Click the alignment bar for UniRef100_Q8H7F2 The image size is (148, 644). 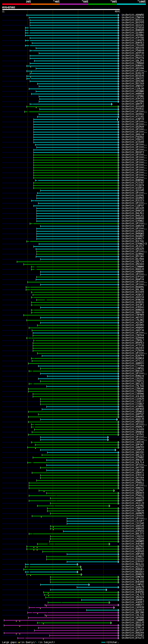[71, 104]
